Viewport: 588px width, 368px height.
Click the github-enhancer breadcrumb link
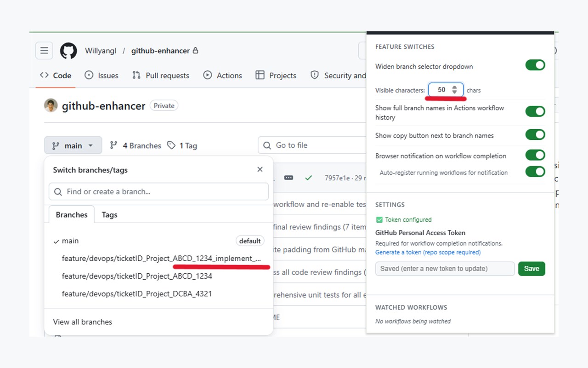tap(160, 51)
